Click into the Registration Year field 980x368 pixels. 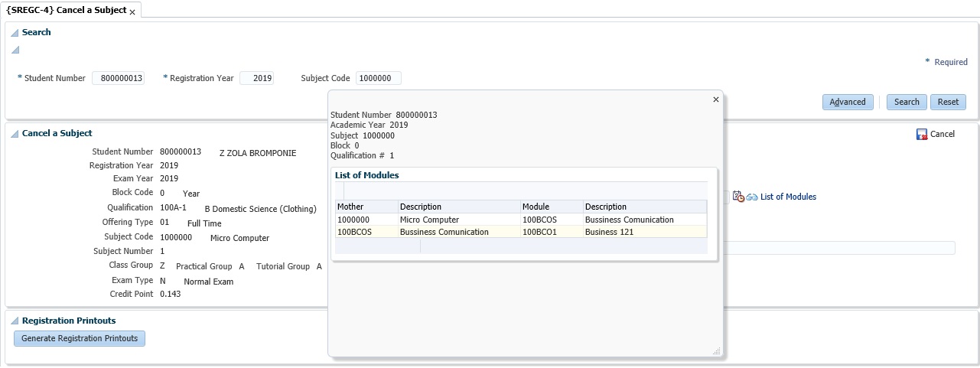click(x=256, y=78)
